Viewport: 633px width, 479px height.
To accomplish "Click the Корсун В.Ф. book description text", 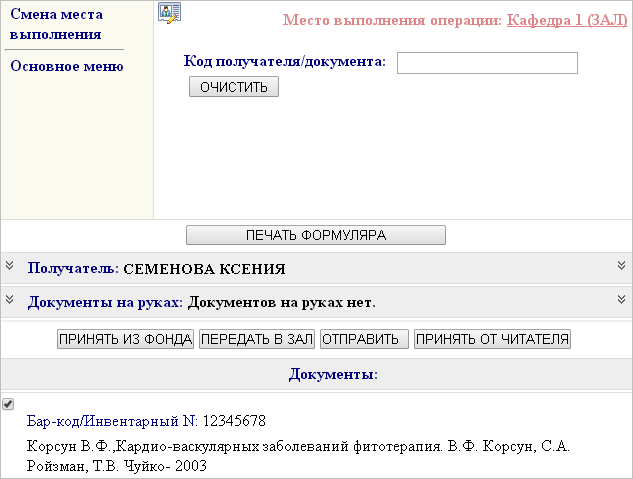I will click(298, 456).
